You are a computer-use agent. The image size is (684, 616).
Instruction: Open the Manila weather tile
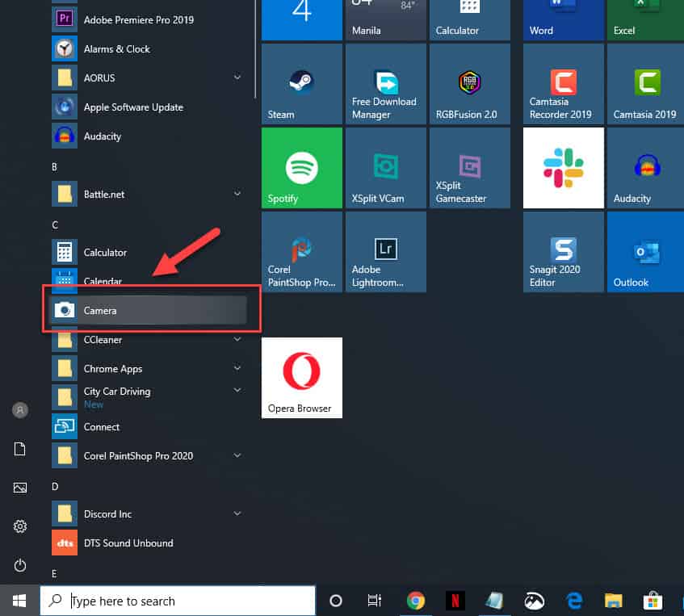point(386,20)
